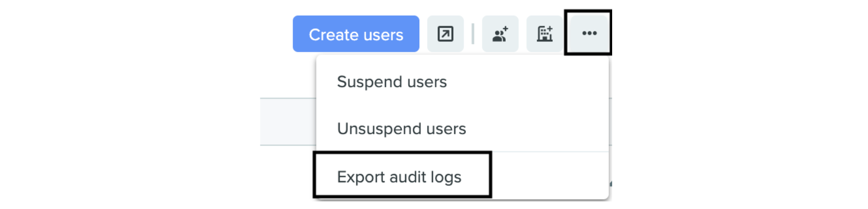
Task: Click the blue Create users button
Action: click(x=356, y=34)
